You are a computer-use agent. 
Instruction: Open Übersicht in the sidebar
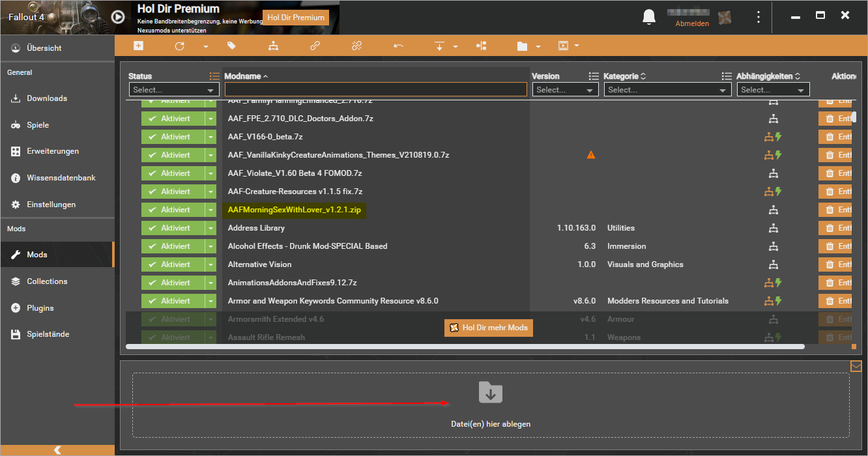57,48
